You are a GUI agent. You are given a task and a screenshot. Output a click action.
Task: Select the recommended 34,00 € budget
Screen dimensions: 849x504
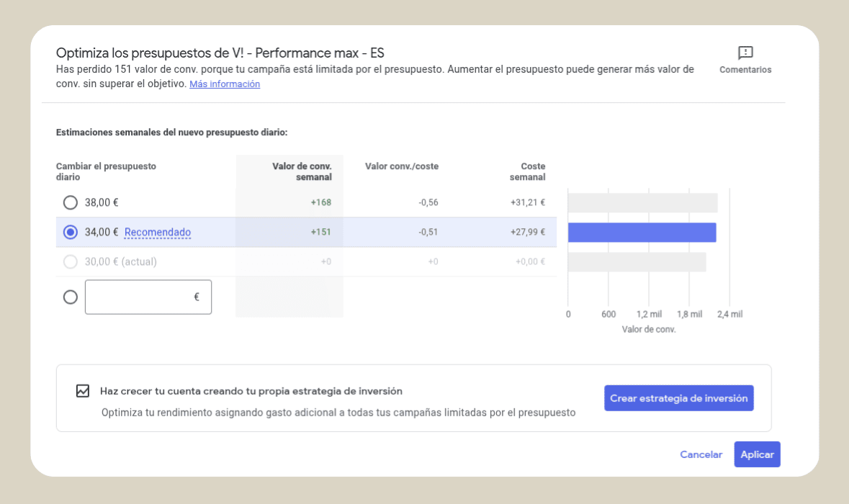click(70, 232)
